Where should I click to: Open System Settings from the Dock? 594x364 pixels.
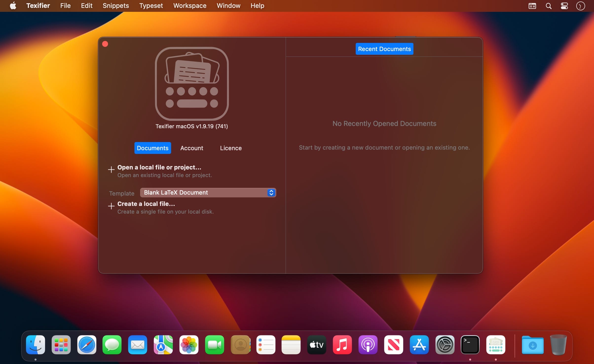[x=445, y=345]
